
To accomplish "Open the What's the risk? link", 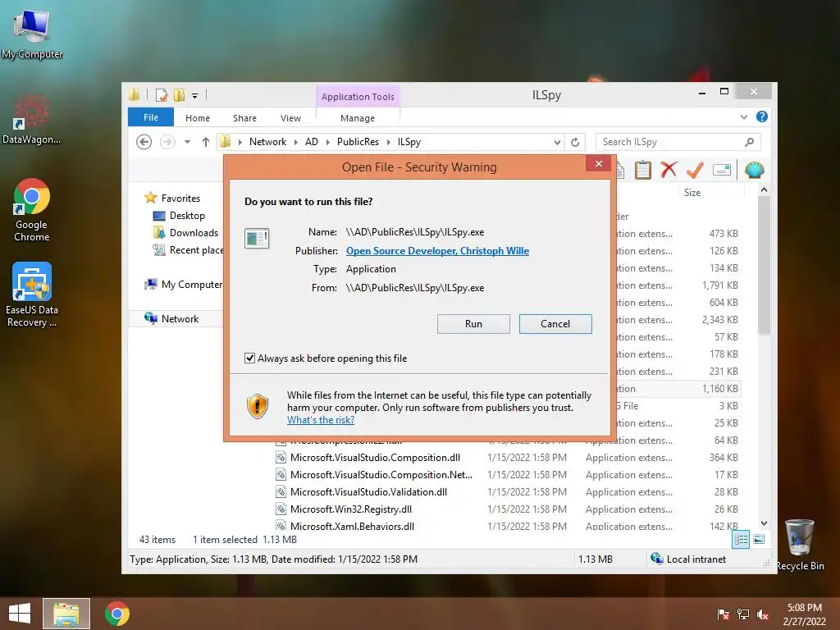I will [321, 420].
